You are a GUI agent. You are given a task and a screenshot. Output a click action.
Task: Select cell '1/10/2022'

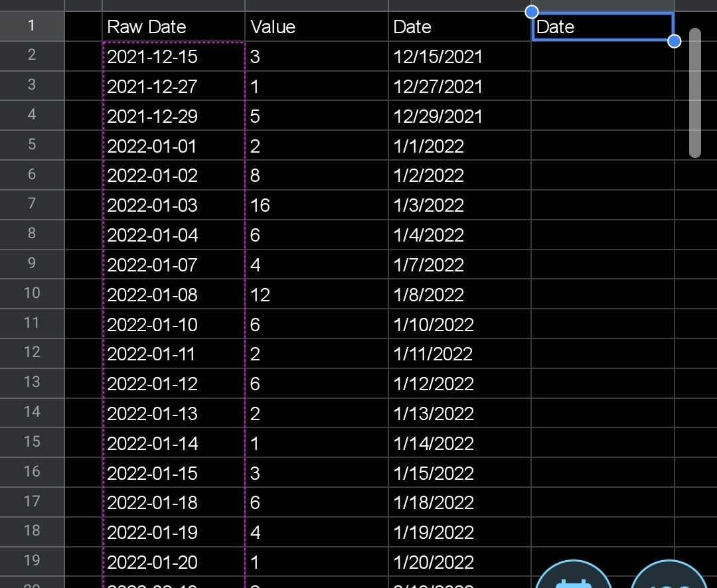tap(459, 324)
